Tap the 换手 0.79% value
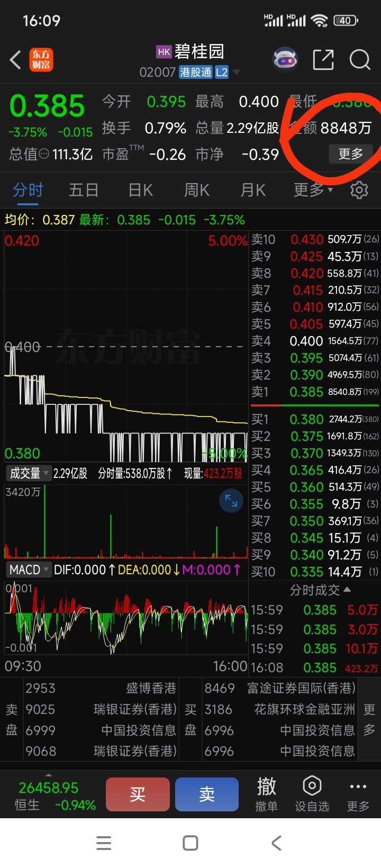 (x=166, y=128)
